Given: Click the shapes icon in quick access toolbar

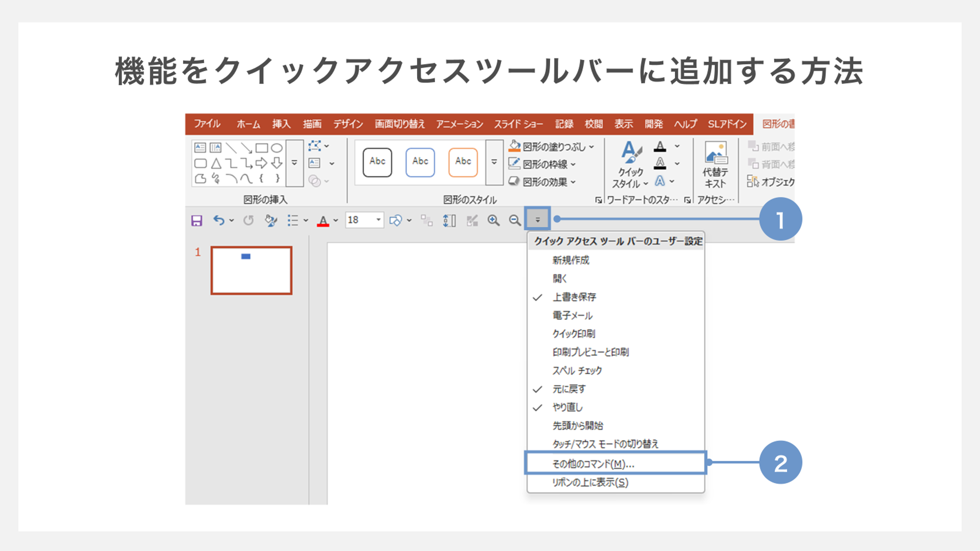Looking at the screenshot, I should (x=395, y=220).
